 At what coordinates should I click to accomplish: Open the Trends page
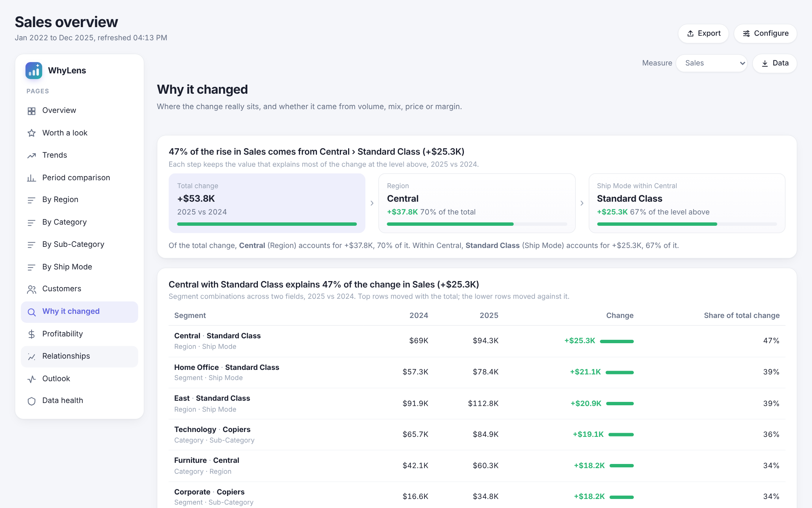coord(79,155)
